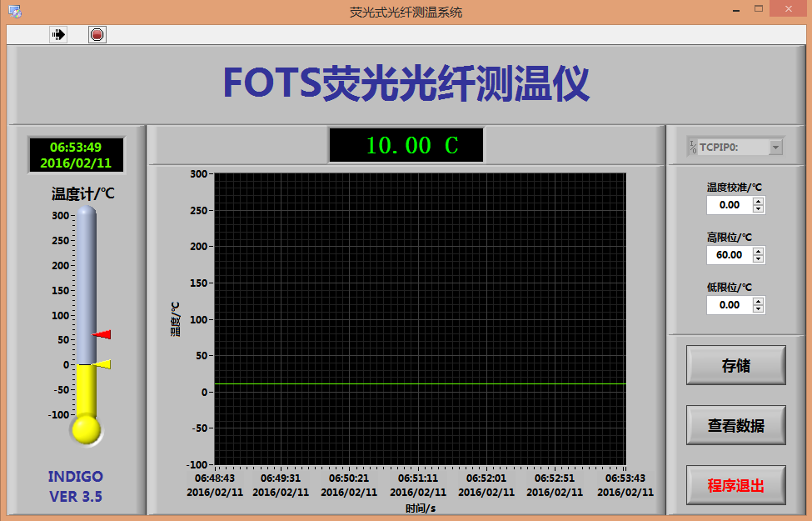Click the red Abort execution stop icon

tap(97, 35)
